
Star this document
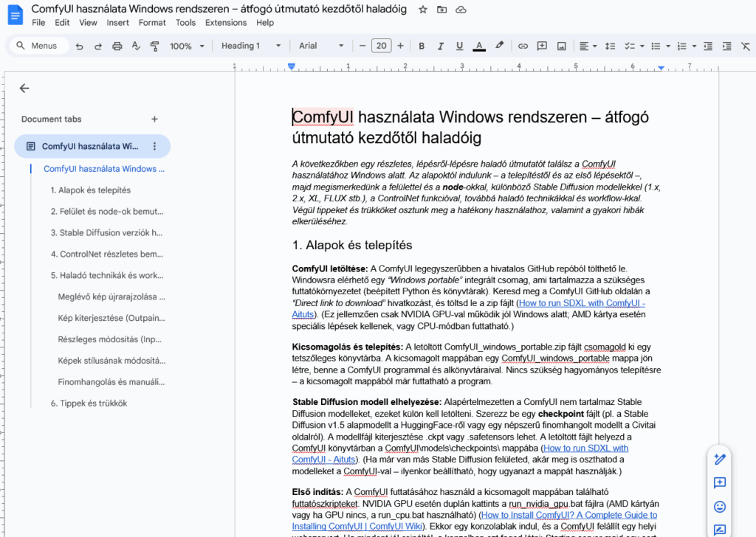click(423, 10)
